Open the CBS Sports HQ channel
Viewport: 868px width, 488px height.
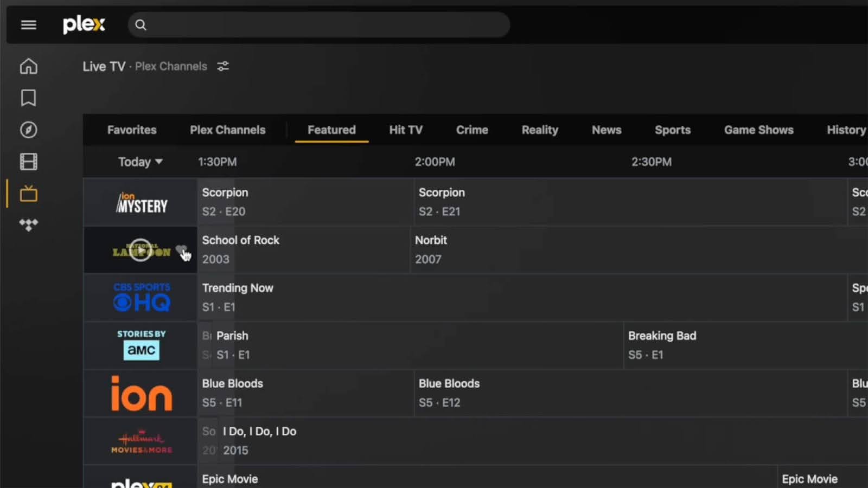[142, 297]
